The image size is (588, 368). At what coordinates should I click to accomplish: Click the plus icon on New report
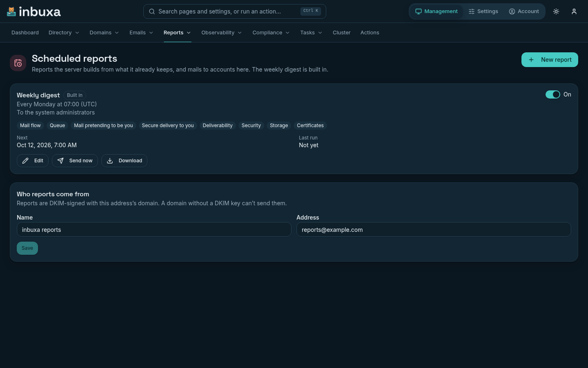coord(531,60)
